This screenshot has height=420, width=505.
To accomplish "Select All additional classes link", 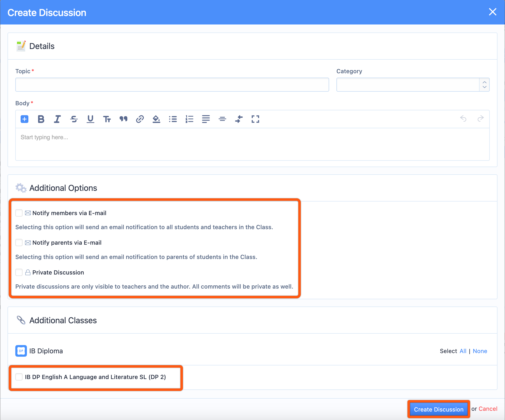I will 463,351.
